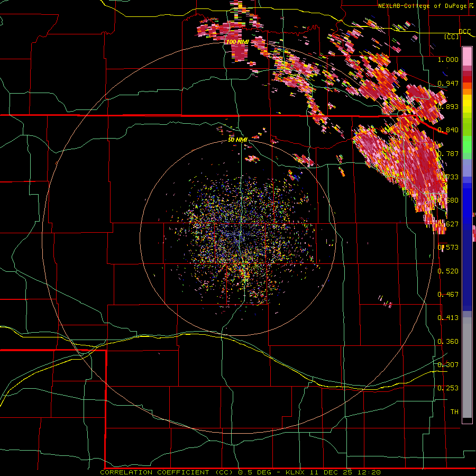Select the 0.840 scale value
Viewport: 476px width, 476px height.
point(448,130)
